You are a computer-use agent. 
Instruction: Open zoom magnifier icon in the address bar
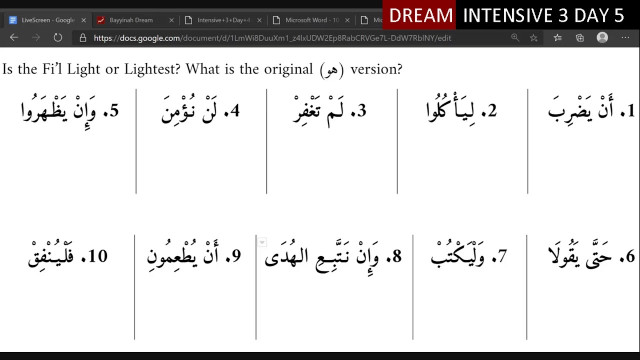click(x=515, y=38)
